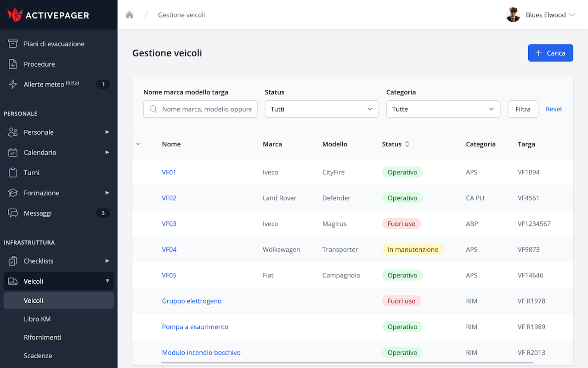Expand the Personale submenu arrow

tap(107, 132)
